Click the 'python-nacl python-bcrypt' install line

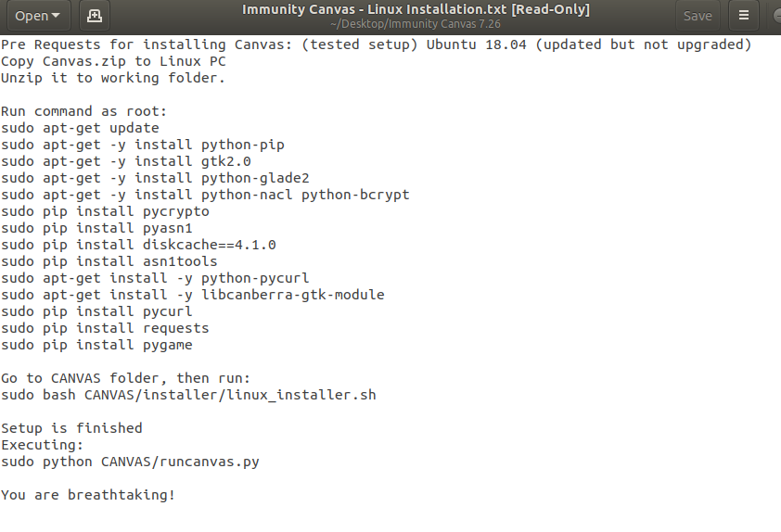click(205, 195)
